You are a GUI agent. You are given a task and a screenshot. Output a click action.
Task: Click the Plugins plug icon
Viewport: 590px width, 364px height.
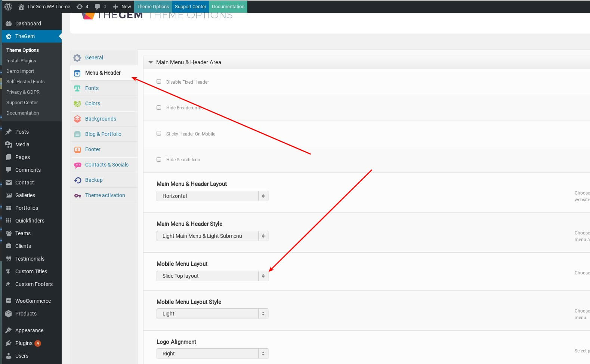tap(9, 343)
